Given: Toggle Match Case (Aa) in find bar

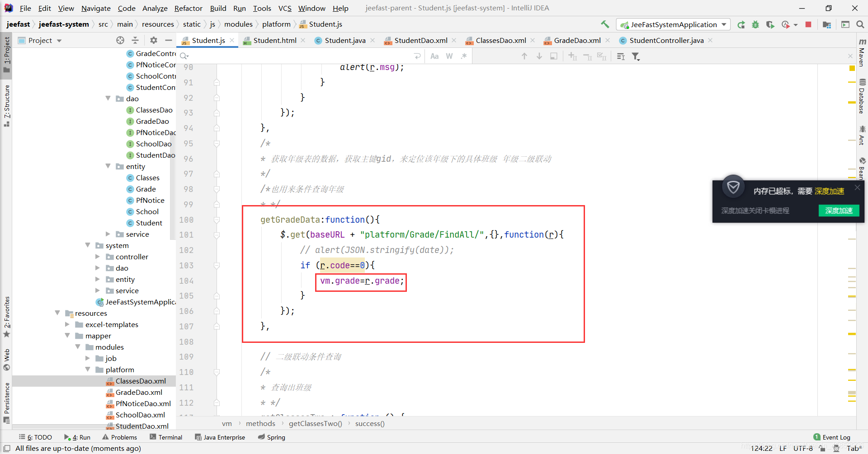Looking at the screenshot, I should [x=434, y=56].
